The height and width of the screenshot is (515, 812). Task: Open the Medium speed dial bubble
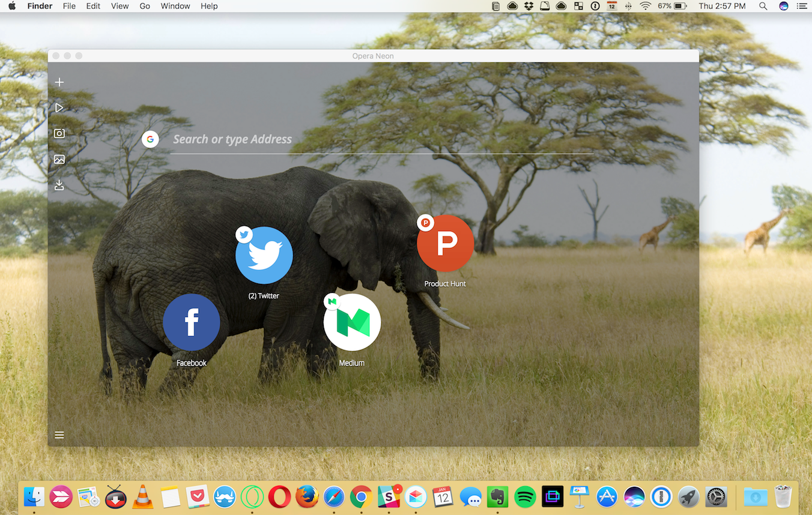[x=352, y=322]
